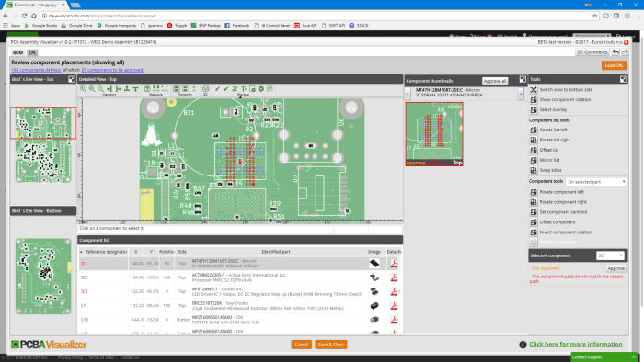Open the datasheet PDF for IC2
The height and width of the screenshot is (362, 644).
(394, 277)
